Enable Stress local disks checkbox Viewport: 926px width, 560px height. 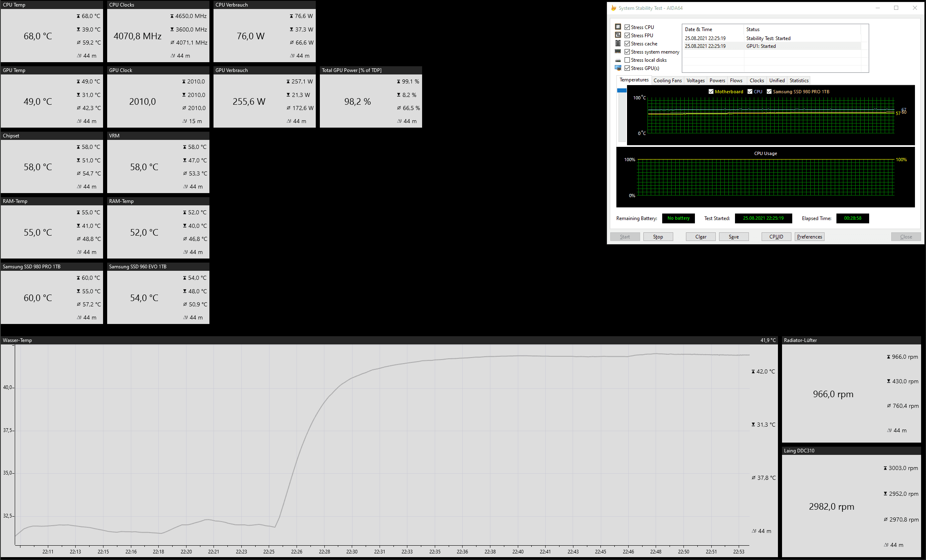[627, 60]
